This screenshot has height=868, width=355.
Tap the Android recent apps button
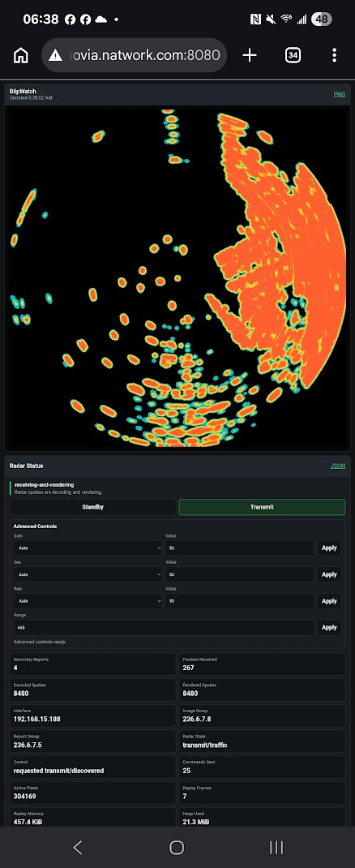click(276, 847)
